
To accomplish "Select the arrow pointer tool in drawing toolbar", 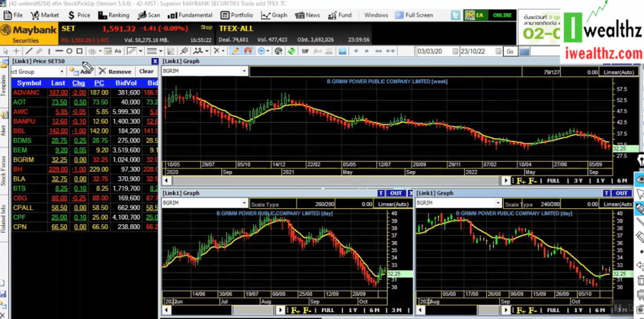I will click(5, 51).
